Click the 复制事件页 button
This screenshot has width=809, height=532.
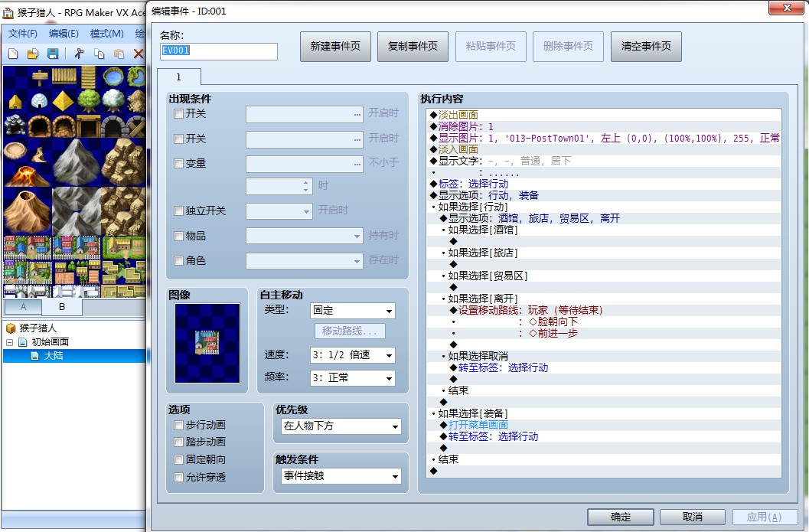pos(413,47)
